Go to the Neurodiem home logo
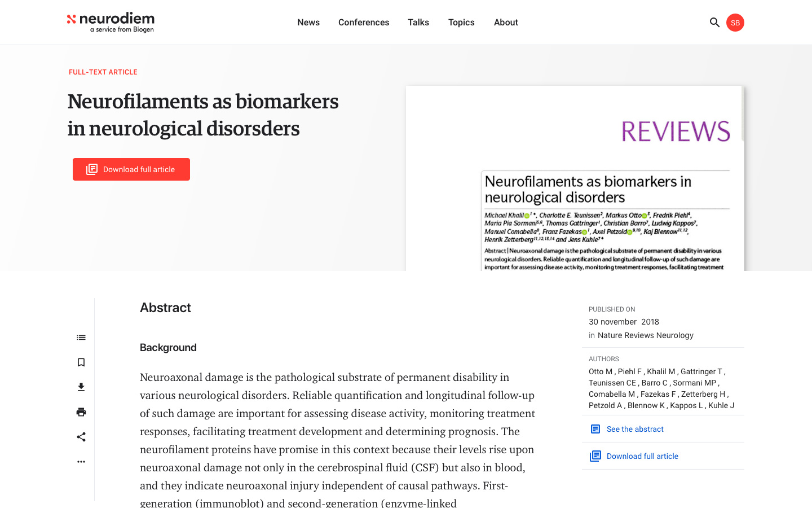The width and height of the screenshot is (812, 508). [111, 23]
